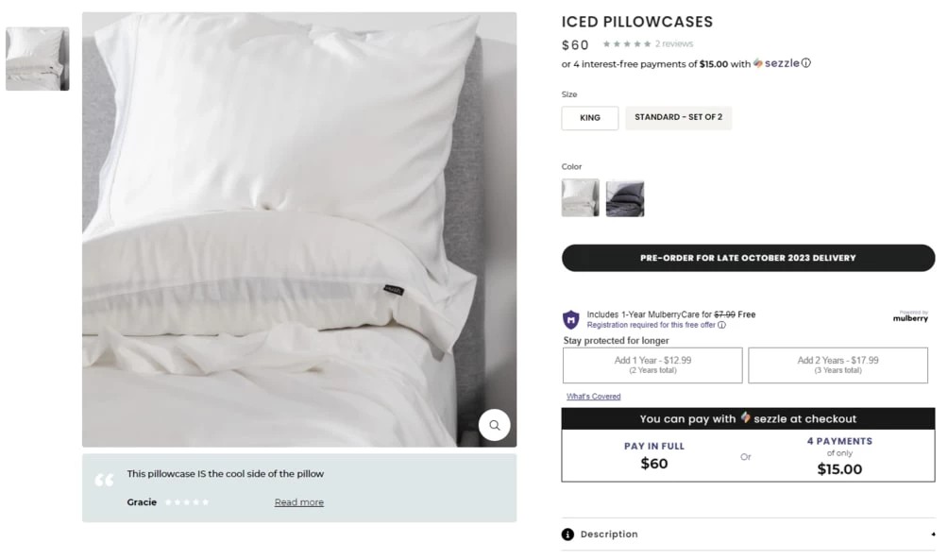Screen dimensions: 948x560
Task: Click Pre-Order for Late October 2023 Delivery
Action: [x=748, y=258]
